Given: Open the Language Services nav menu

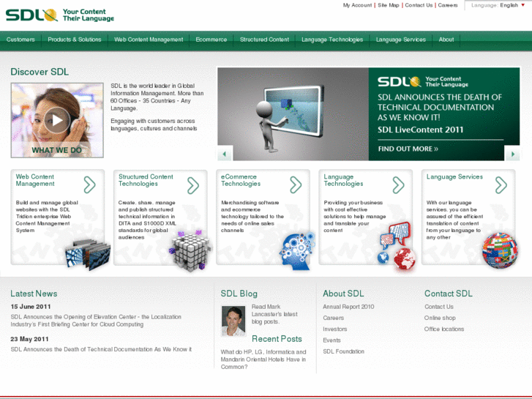Looking at the screenshot, I should point(401,40).
